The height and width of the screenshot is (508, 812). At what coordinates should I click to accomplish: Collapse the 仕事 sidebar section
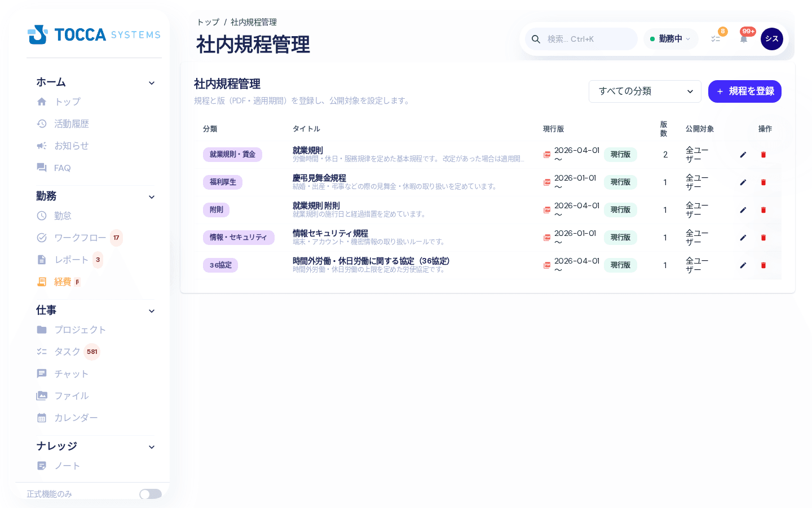pos(151,311)
